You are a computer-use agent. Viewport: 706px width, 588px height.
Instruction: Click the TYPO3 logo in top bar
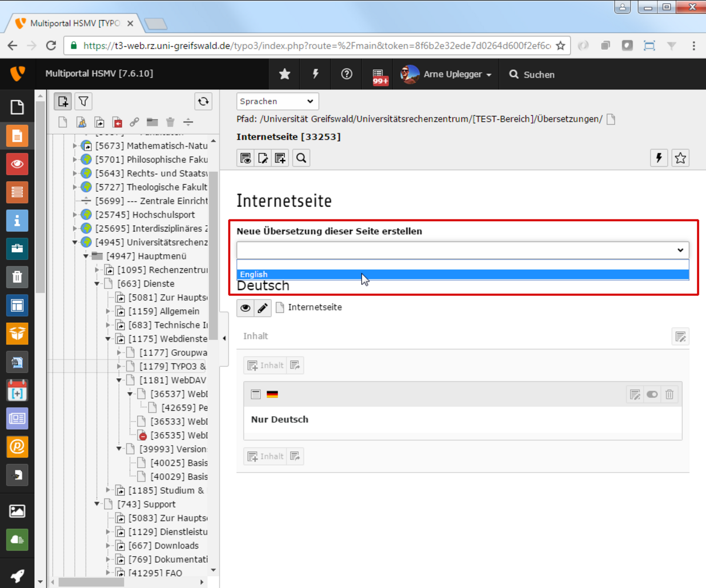pos(17,75)
